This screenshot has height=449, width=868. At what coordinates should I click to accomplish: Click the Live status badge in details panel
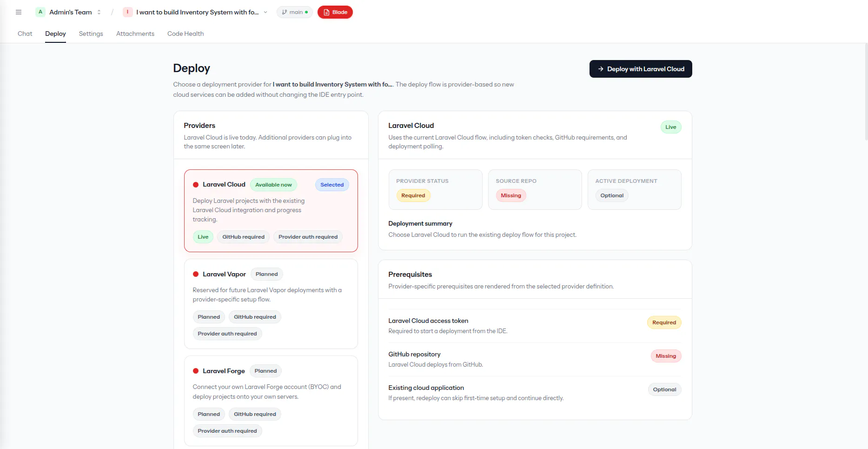tap(671, 127)
